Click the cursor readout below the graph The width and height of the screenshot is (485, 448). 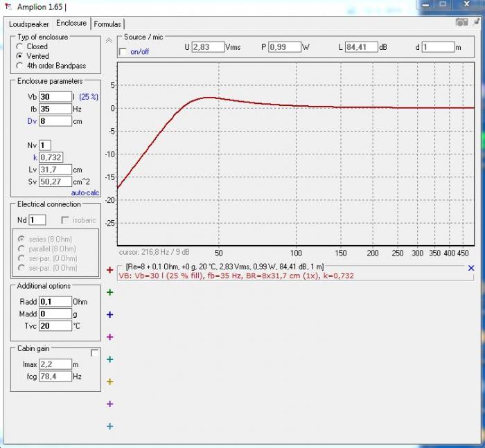[x=154, y=252]
